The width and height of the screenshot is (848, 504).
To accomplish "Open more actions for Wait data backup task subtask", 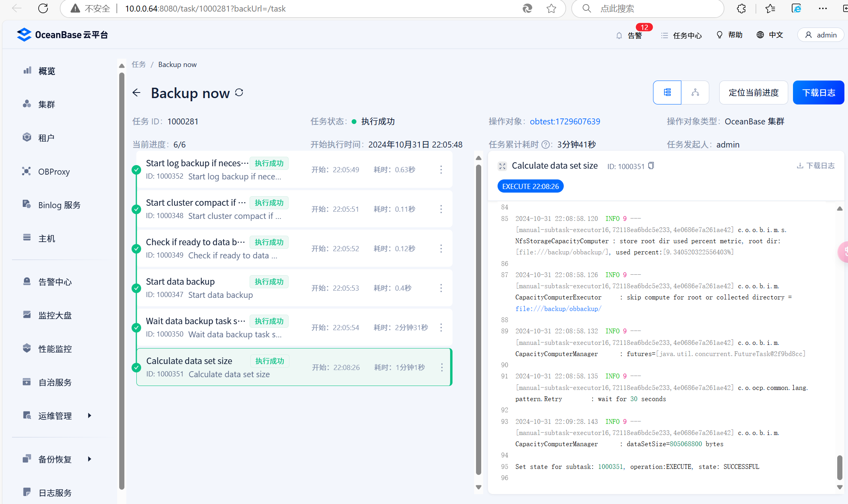I will tap(441, 328).
